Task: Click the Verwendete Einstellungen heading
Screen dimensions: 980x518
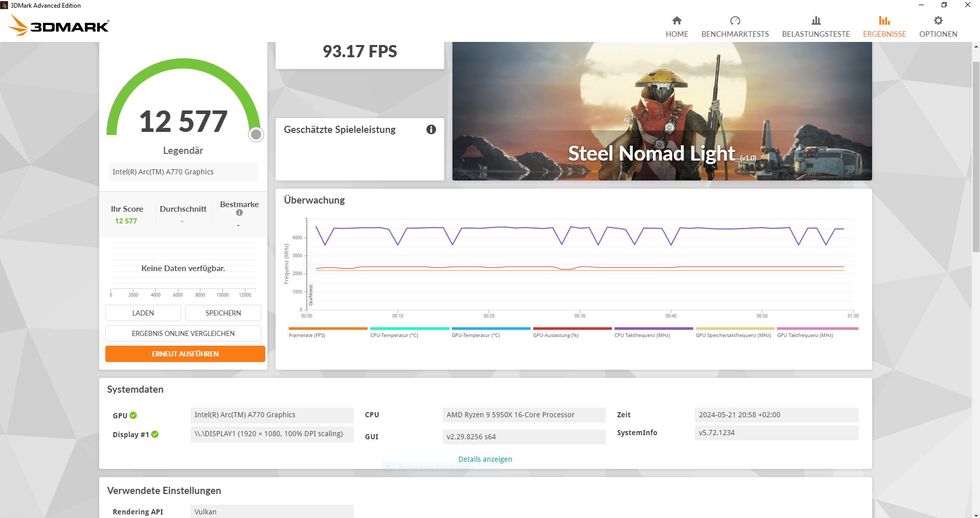Action: (x=164, y=491)
